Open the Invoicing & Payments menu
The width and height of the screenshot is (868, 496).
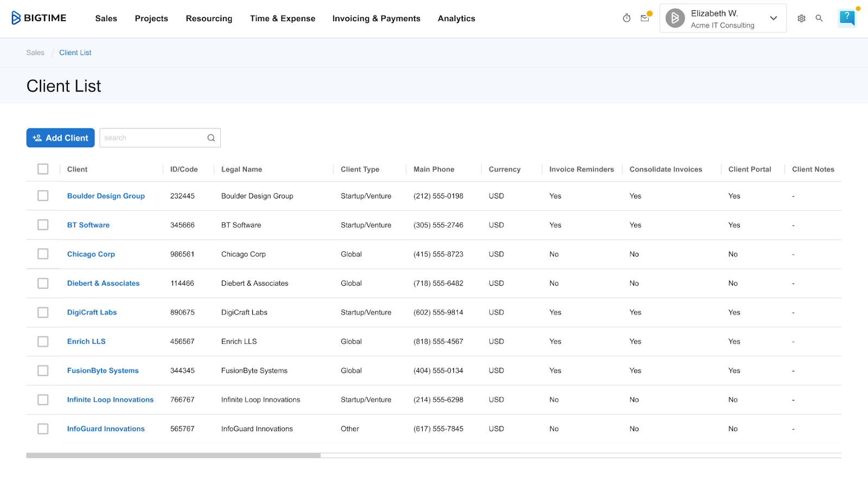coord(376,18)
